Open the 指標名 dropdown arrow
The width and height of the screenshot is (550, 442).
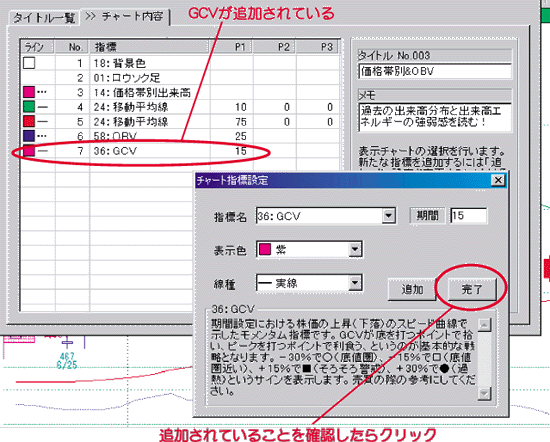tap(388, 215)
